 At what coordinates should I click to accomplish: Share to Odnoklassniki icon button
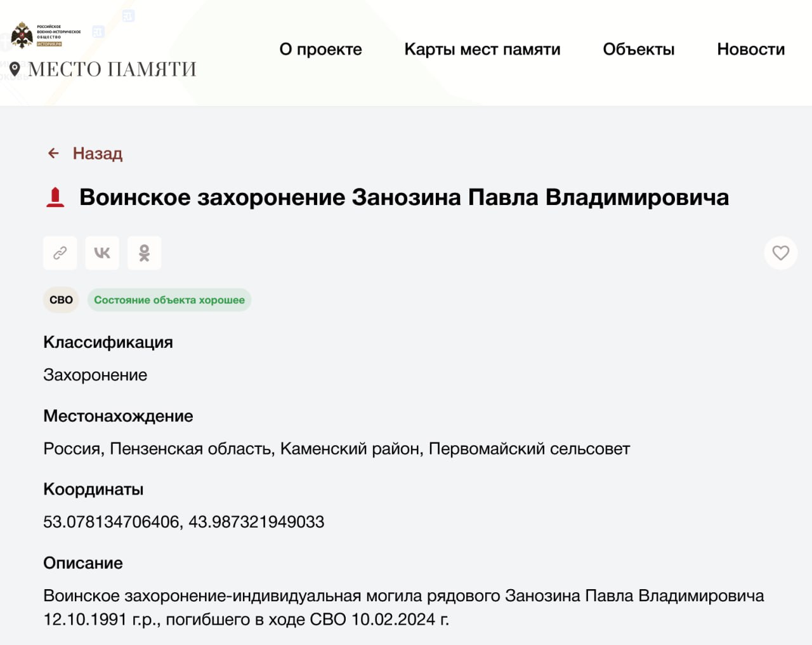144,253
